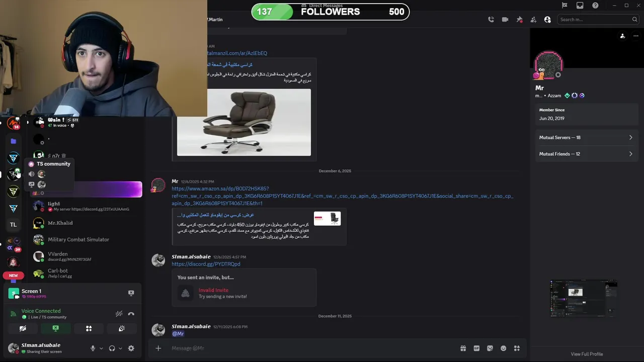Open pinned messages
Screen dimensions: 644x362
(519, 20)
